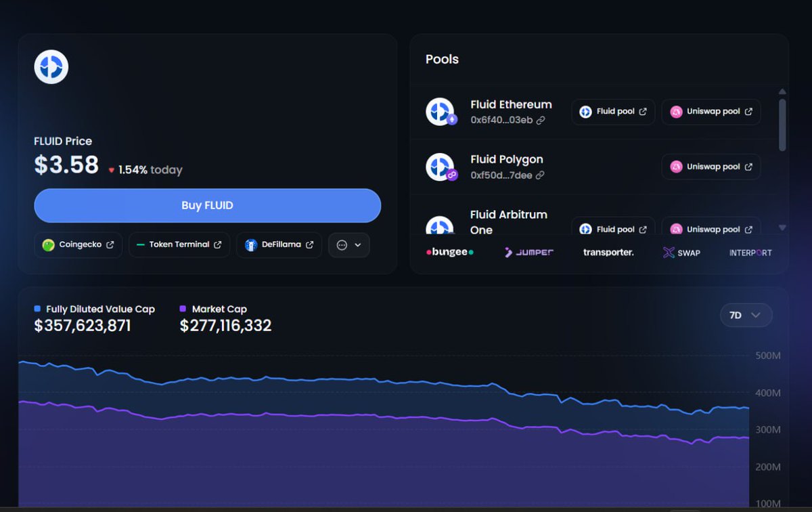Click the Pools list scrollbar thumb
Screen dimensions: 812x512
coord(782,125)
